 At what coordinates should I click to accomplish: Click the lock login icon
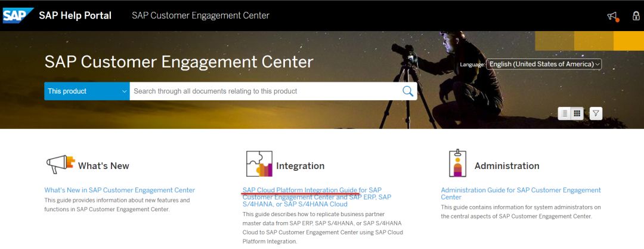[636, 16]
